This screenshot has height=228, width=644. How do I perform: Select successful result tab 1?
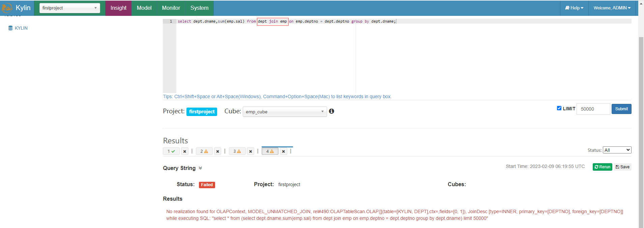[171, 151]
